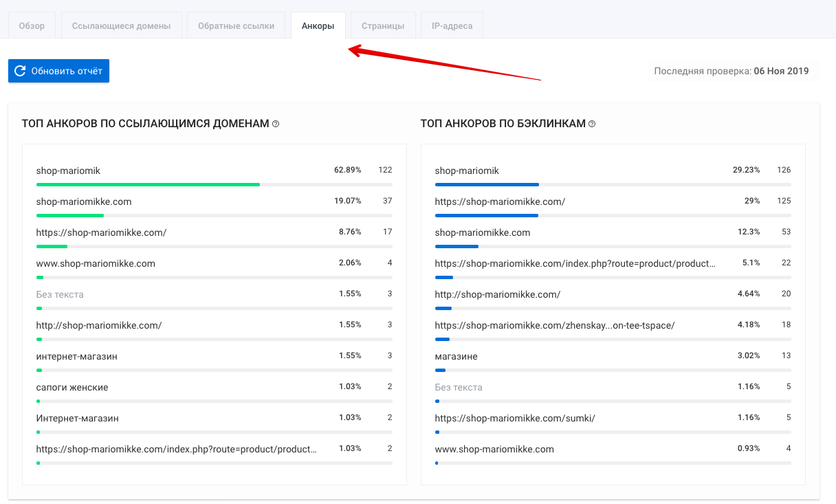Open the Обратные ссылки tab

[236, 26]
